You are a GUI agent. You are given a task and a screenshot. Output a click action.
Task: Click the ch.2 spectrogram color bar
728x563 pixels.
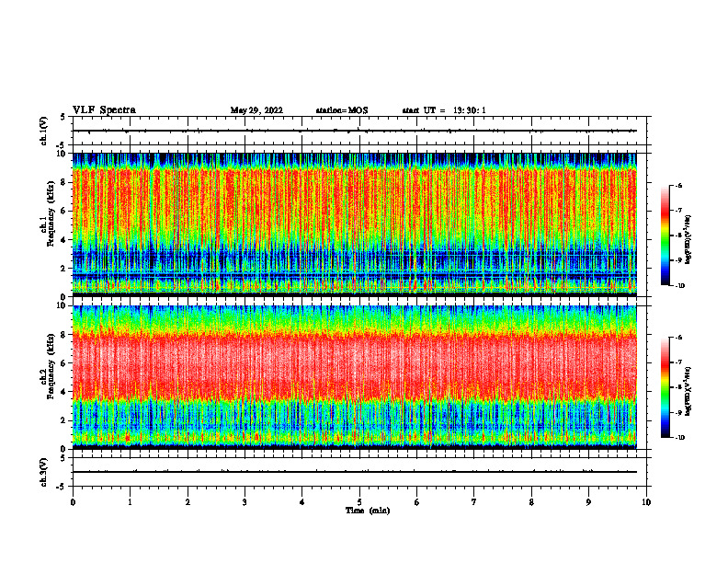[665, 387]
